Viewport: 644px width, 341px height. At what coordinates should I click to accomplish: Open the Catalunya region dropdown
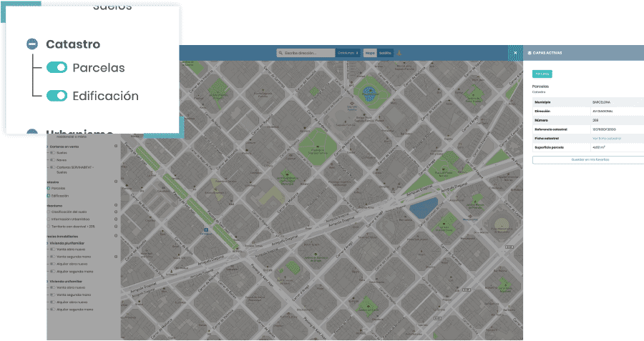348,53
